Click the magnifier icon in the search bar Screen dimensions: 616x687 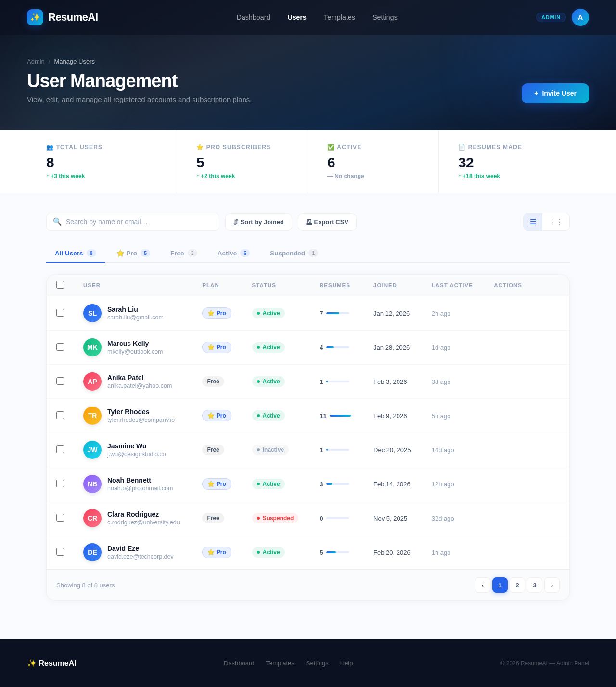pyautogui.click(x=58, y=222)
